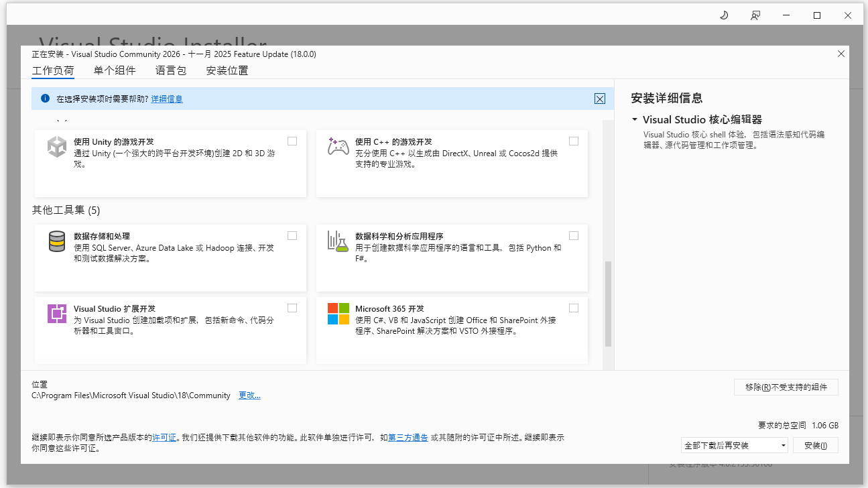Click the flask icon for 数据科学和分析应用程序
This screenshot has height=488, width=868.
click(338, 241)
